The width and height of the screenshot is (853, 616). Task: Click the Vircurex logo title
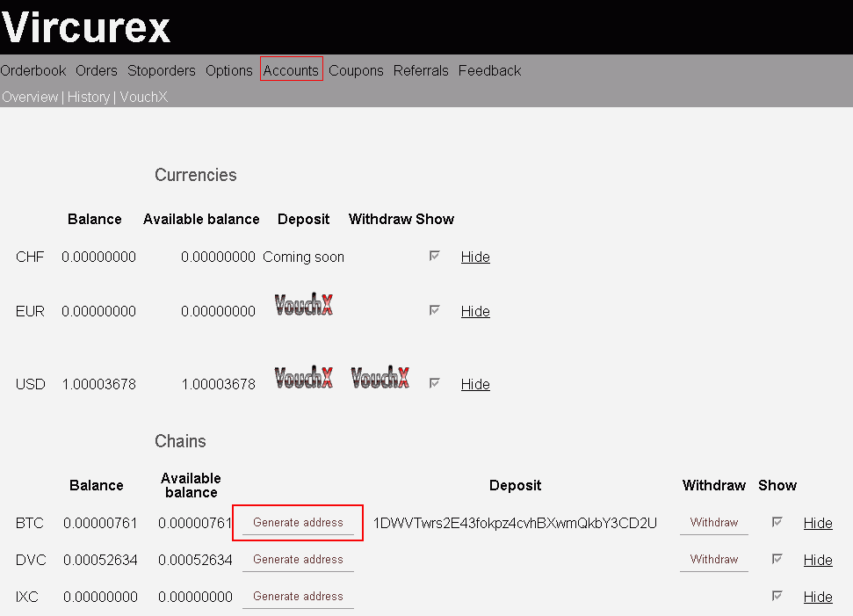[x=86, y=27]
